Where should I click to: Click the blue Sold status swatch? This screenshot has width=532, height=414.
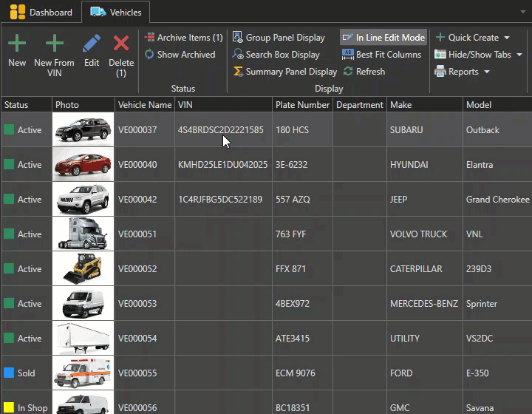point(9,373)
